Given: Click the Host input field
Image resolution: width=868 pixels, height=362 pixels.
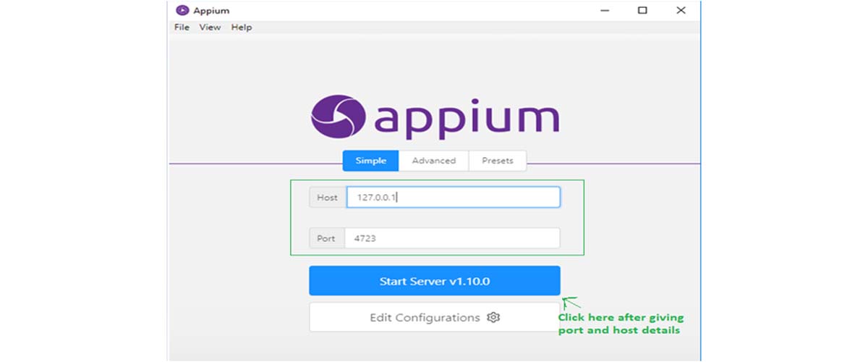Looking at the screenshot, I should (453, 197).
